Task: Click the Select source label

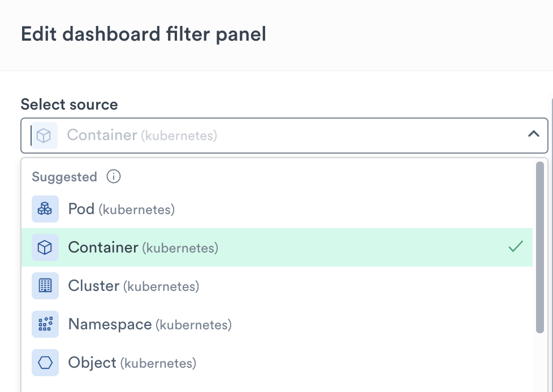Action: 69,104
